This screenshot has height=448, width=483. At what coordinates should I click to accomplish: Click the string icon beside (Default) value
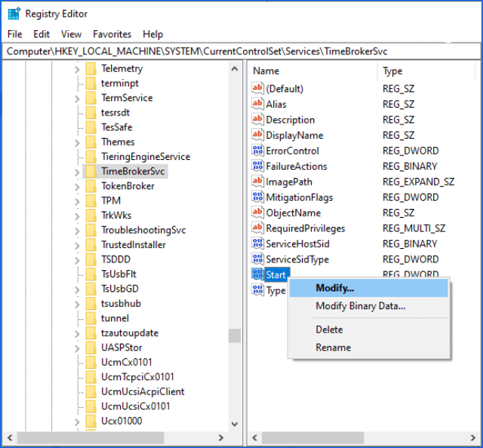pos(257,88)
